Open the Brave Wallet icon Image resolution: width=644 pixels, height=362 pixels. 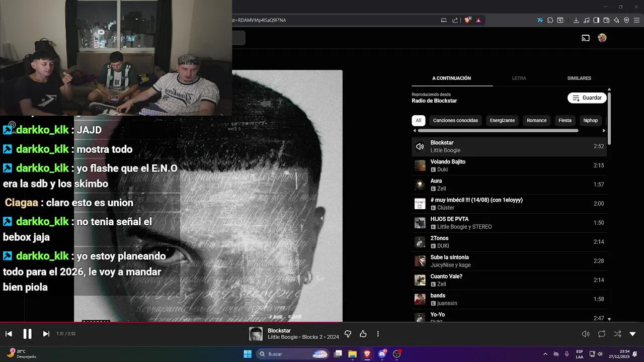606,20
